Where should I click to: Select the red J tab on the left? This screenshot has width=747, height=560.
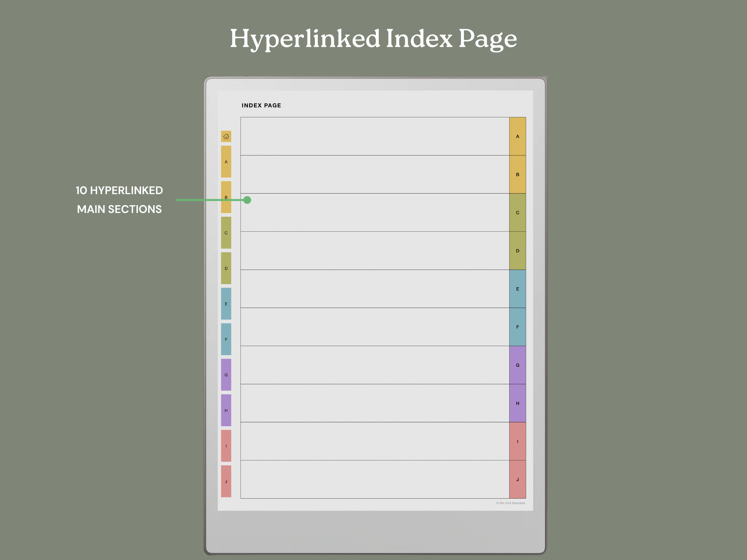[x=226, y=481]
